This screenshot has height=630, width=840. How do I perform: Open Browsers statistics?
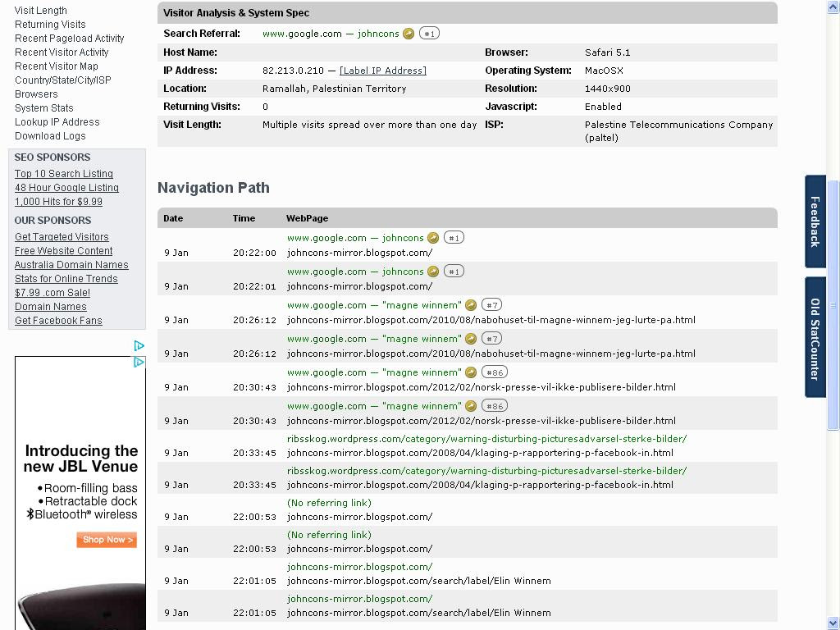[x=36, y=94]
